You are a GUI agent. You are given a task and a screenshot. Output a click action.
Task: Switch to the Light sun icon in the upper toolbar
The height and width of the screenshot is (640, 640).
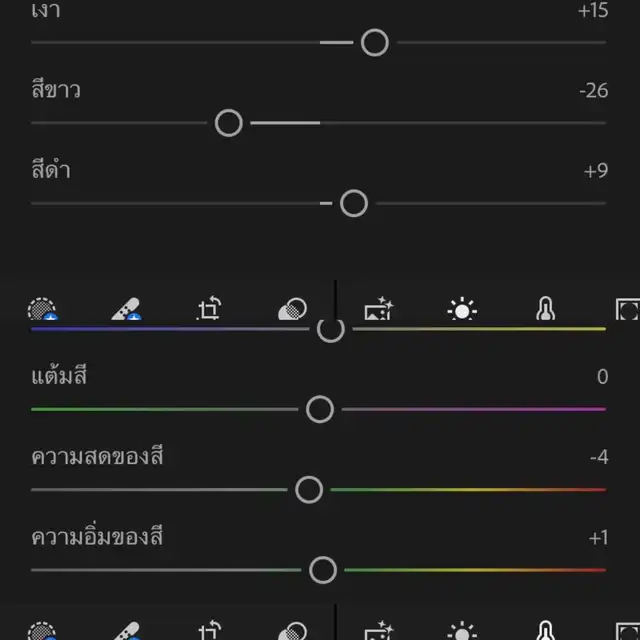462,310
